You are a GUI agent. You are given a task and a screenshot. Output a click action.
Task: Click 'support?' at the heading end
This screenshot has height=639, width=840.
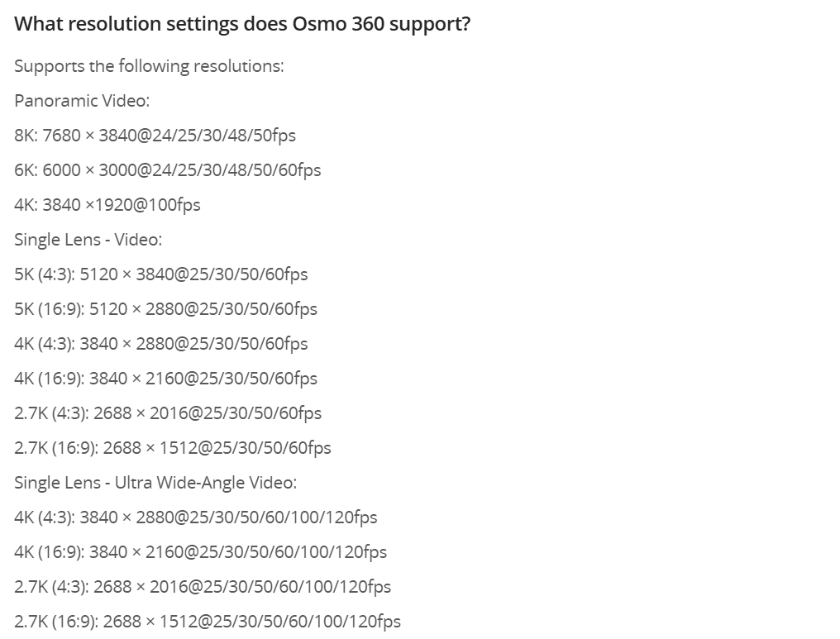point(430,25)
